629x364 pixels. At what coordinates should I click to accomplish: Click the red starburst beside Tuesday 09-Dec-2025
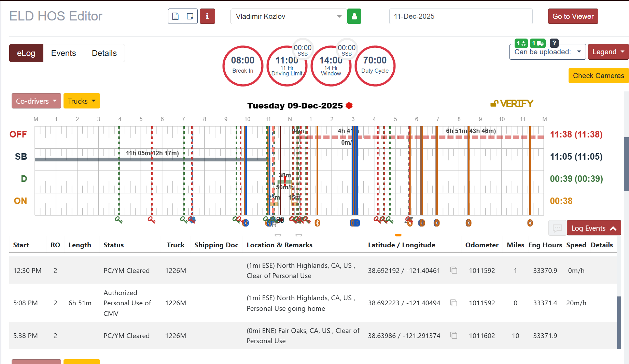pos(349,105)
